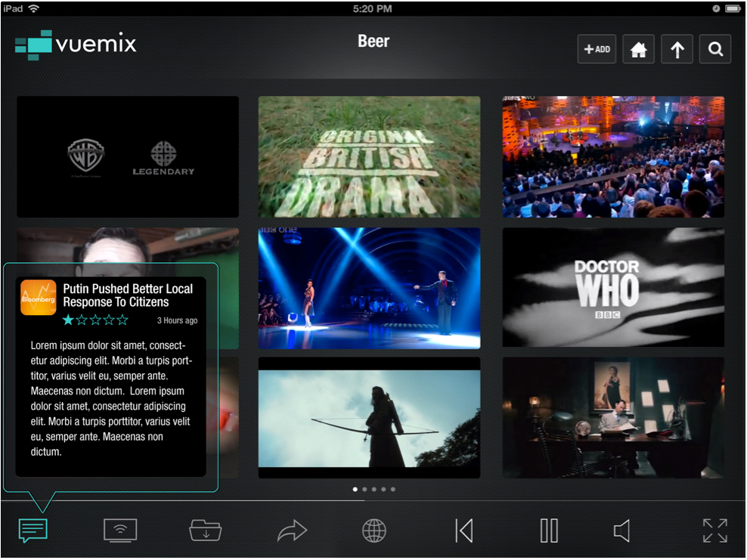Click the '3 Hours ago' timestamp
747x560 pixels.
pos(177,320)
